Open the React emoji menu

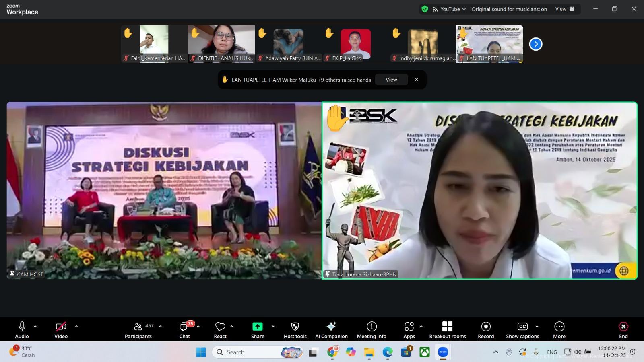click(x=220, y=330)
